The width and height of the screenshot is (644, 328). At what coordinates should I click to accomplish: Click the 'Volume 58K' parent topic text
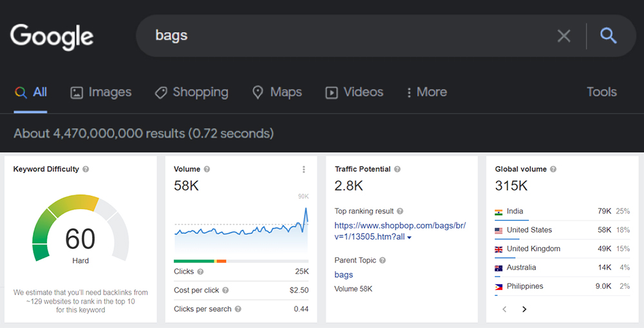(x=353, y=289)
